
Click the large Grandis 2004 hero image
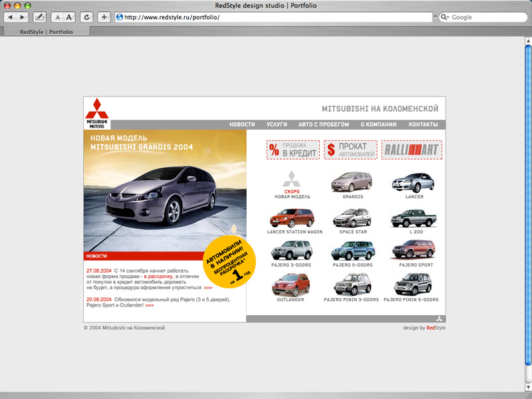(165, 190)
